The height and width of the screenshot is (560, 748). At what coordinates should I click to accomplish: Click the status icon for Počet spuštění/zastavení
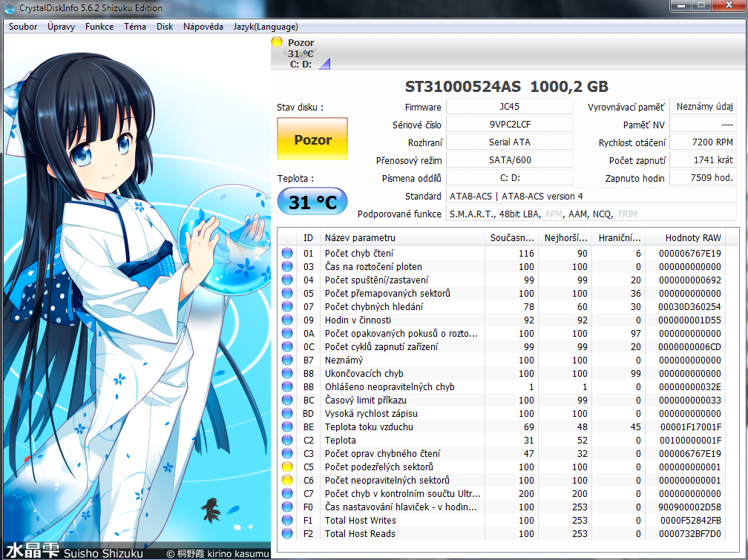(x=287, y=280)
